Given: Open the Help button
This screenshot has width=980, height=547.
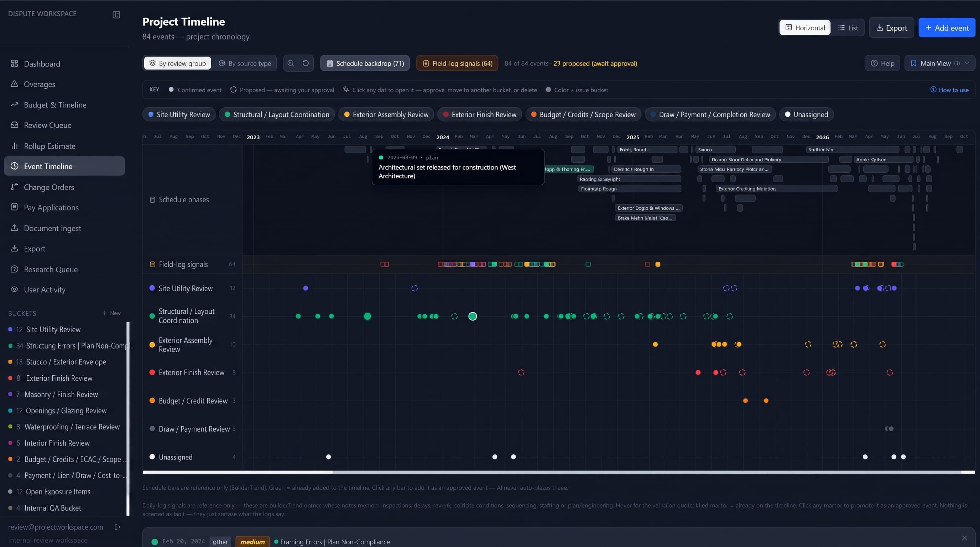Looking at the screenshot, I should [x=882, y=63].
